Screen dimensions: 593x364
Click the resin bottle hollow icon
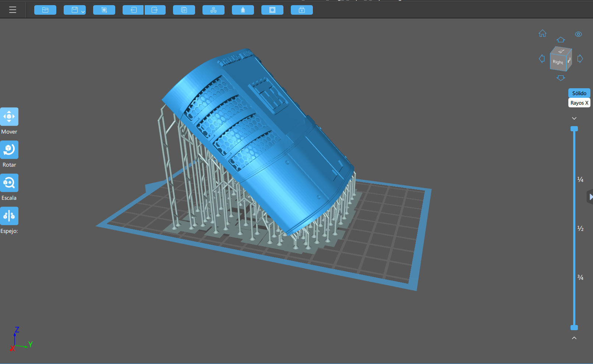(x=243, y=10)
